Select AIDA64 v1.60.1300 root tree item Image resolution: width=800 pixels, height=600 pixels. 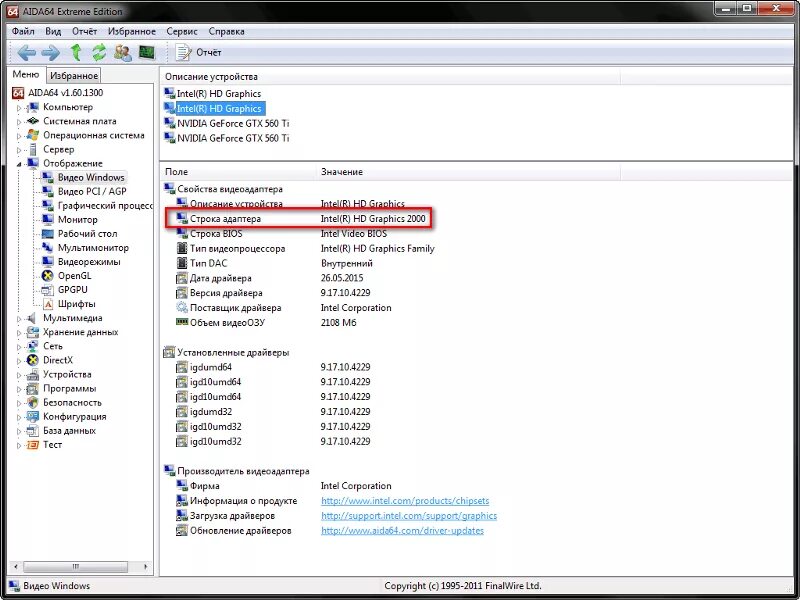pos(58,92)
